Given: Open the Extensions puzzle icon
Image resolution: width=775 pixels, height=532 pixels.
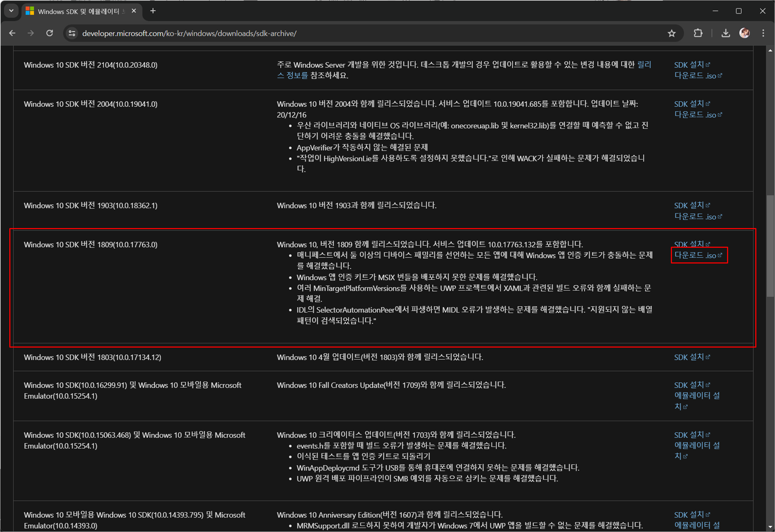Looking at the screenshot, I should click(x=698, y=33).
